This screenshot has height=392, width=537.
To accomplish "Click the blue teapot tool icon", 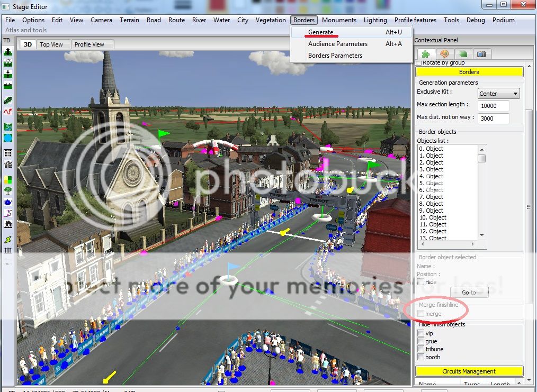I will click(x=8, y=202).
